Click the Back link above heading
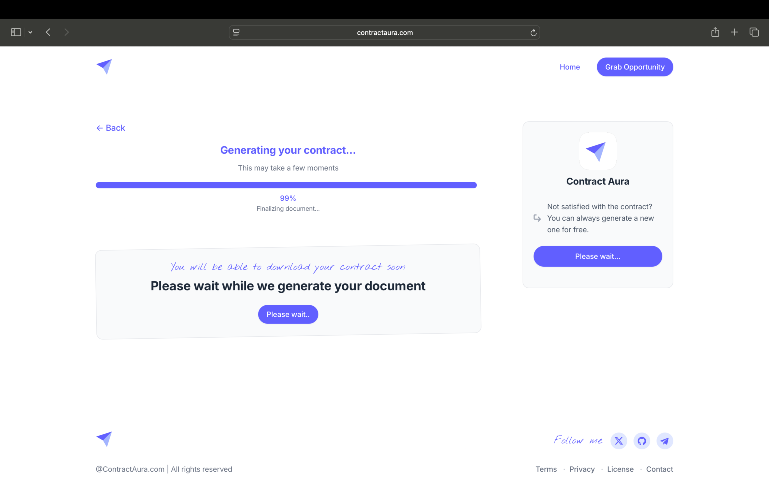This screenshot has height=500, width=769. click(x=111, y=128)
